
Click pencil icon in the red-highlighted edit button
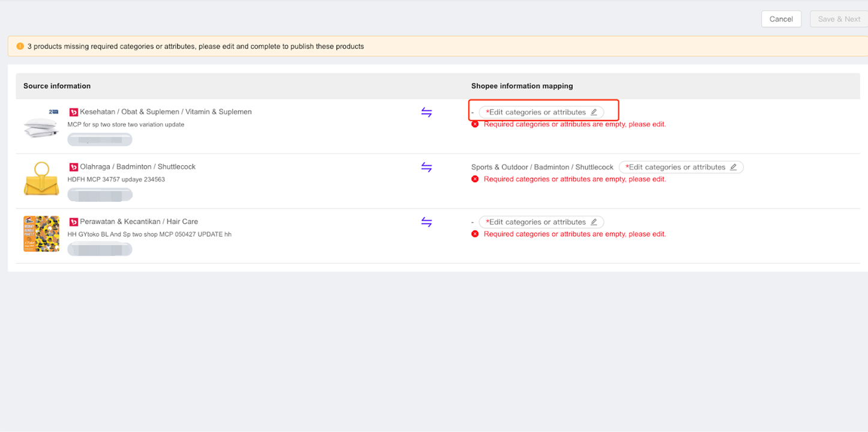tap(594, 112)
